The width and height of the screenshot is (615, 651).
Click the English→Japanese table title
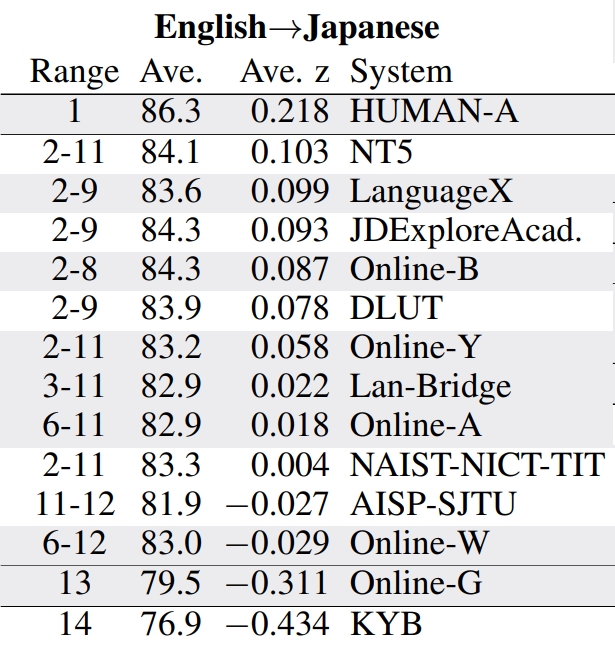point(296,27)
